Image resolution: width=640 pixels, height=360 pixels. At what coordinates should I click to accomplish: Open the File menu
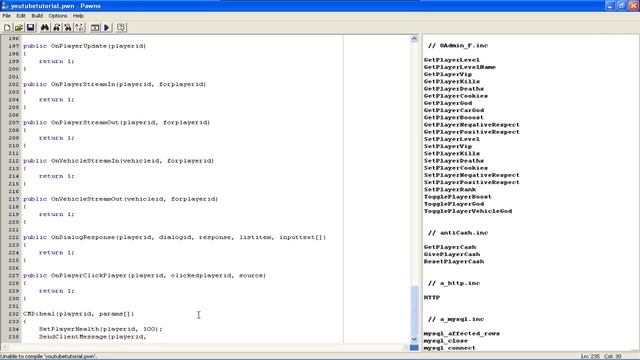pos(7,16)
